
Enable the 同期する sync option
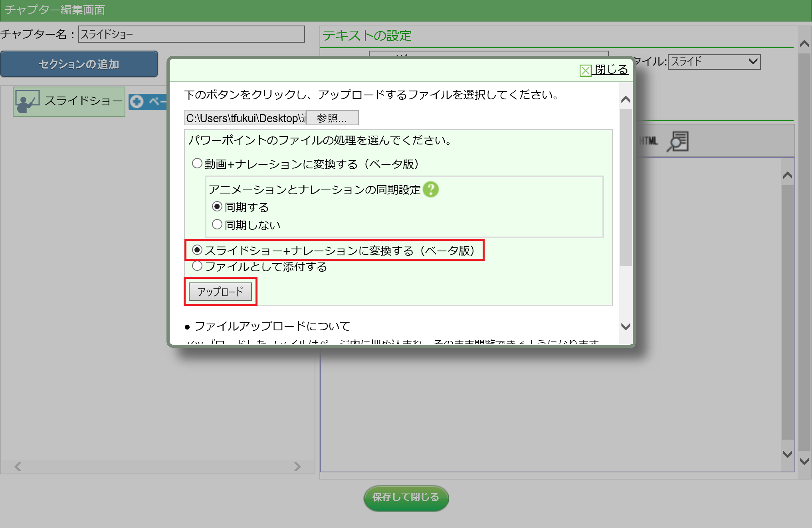tap(217, 207)
